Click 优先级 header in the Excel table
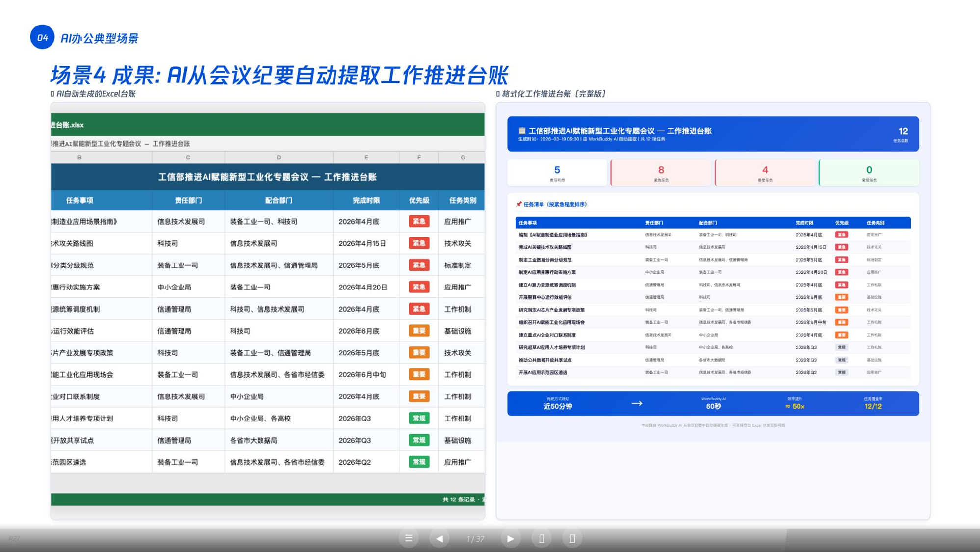Image resolution: width=980 pixels, height=552 pixels. [x=419, y=200]
